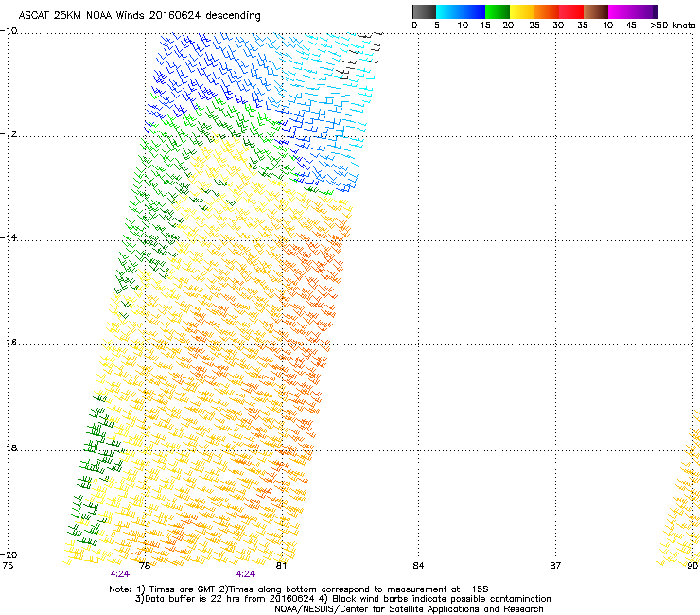Click the '40' value under the color bar
Viewport: 700px width, 615px height.
607,26
